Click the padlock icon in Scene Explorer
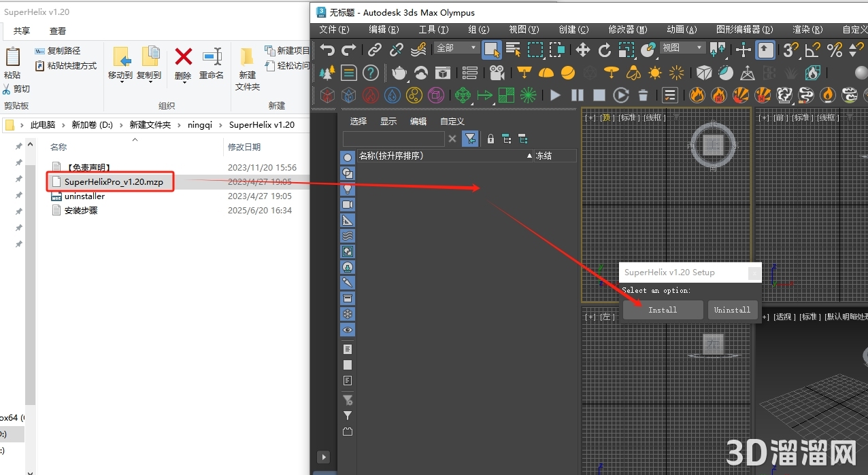This screenshot has height=475, width=868. 490,139
